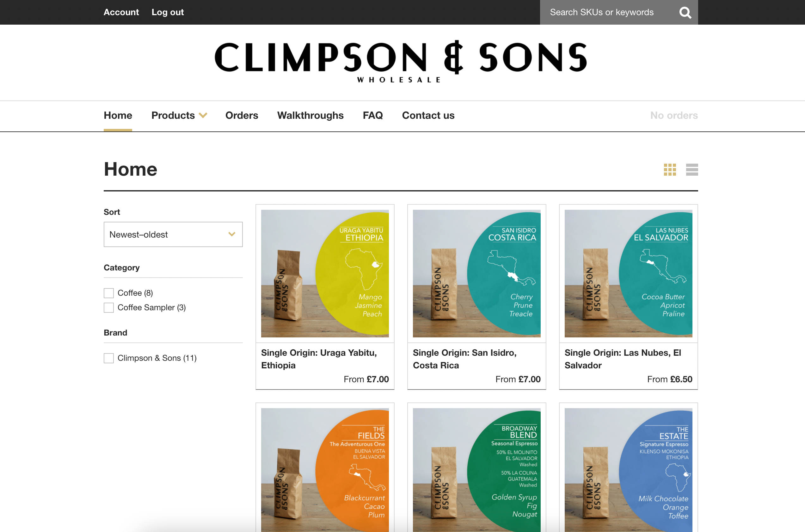Open the FAQ nav item
The height and width of the screenshot is (532, 805).
[x=373, y=115]
